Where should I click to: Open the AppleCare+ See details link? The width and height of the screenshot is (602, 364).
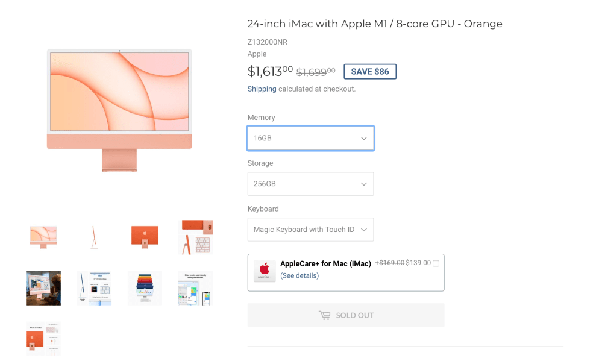click(299, 275)
